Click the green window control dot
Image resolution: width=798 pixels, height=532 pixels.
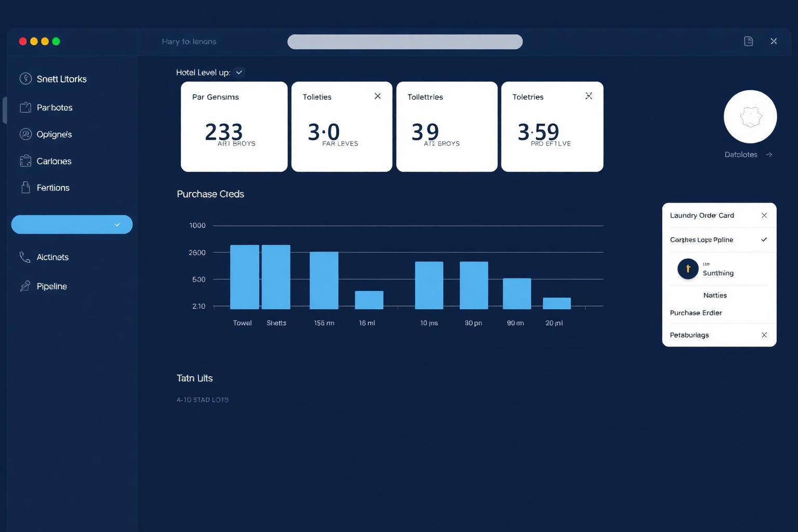point(56,41)
